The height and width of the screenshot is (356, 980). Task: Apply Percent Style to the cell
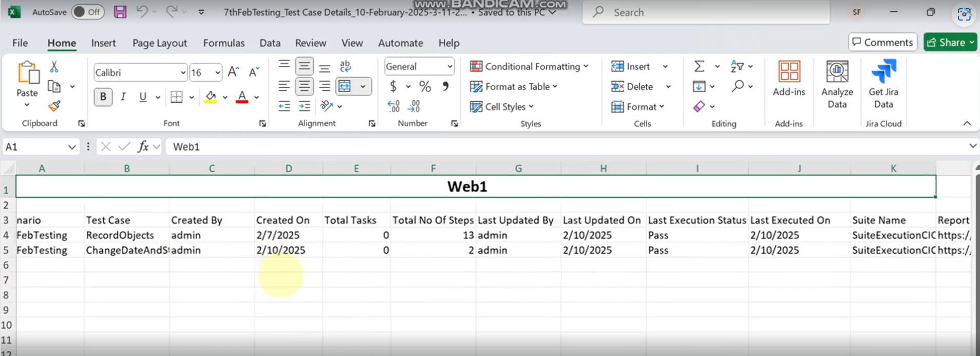(x=425, y=86)
